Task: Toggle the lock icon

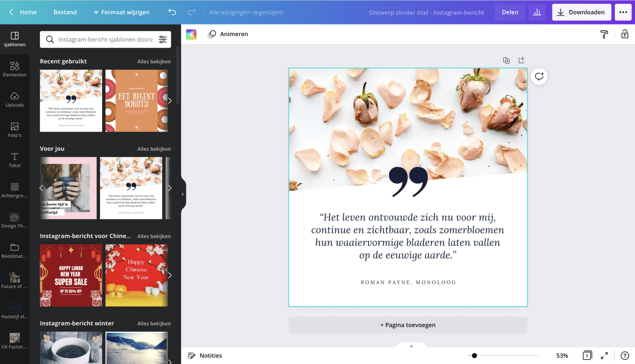Action: (625, 34)
